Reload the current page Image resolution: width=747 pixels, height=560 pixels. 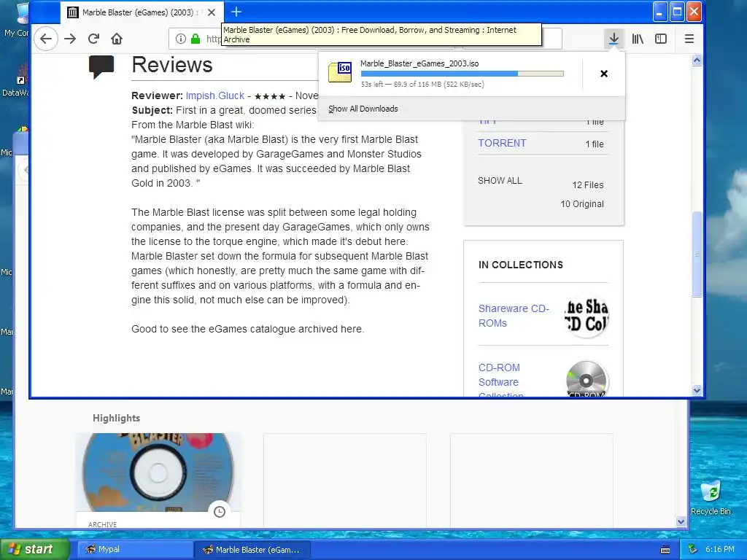tap(93, 39)
